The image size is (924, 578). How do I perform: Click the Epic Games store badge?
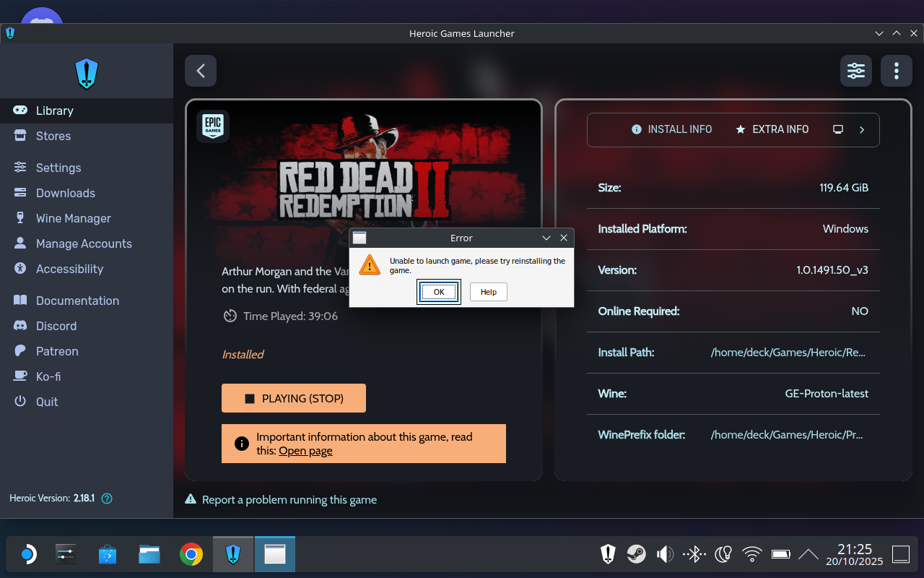click(x=213, y=126)
